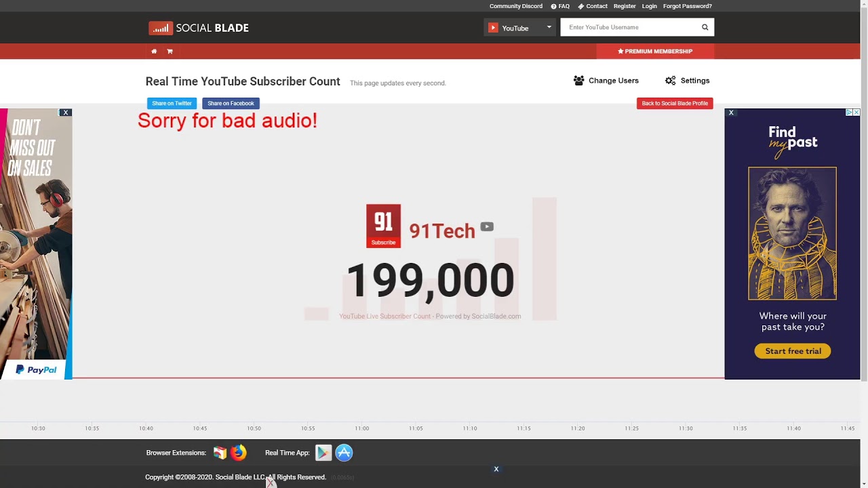Select the 10:30 timeline marker

click(38, 428)
